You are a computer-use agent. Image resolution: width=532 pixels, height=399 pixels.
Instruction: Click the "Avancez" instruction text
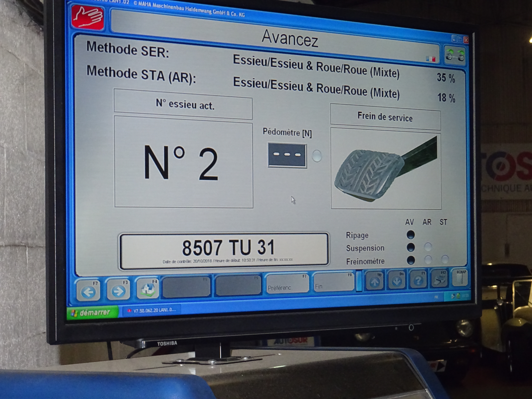(x=290, y=39)
